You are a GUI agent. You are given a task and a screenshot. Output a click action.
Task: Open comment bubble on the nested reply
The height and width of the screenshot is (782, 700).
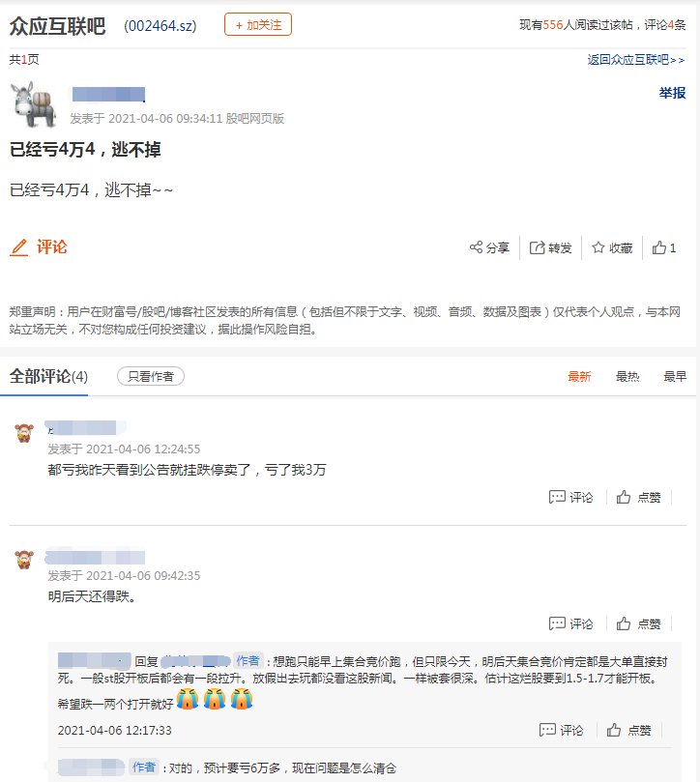(547, 730)
